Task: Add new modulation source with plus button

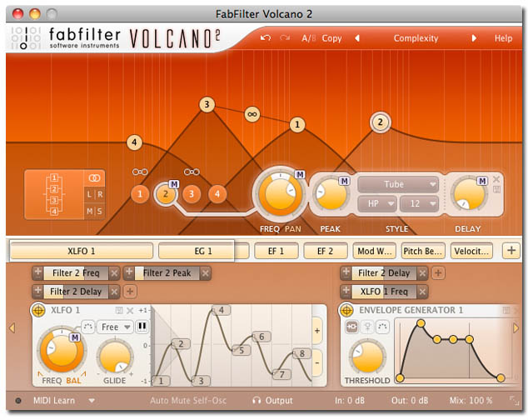Action: tap(511, 251)
